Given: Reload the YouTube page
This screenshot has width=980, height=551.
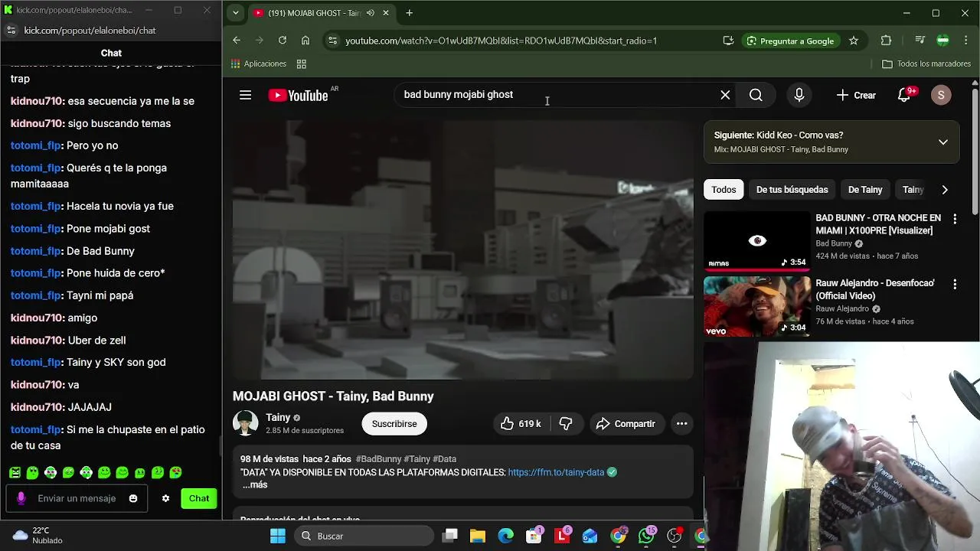Looking at the screenshot, I should pos(283,41).
